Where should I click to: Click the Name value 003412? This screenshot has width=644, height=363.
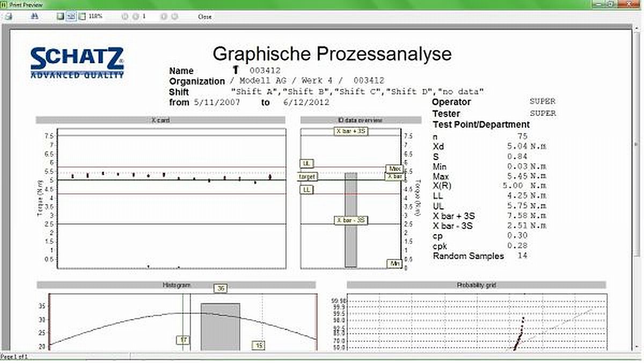[x=265, y=70]
